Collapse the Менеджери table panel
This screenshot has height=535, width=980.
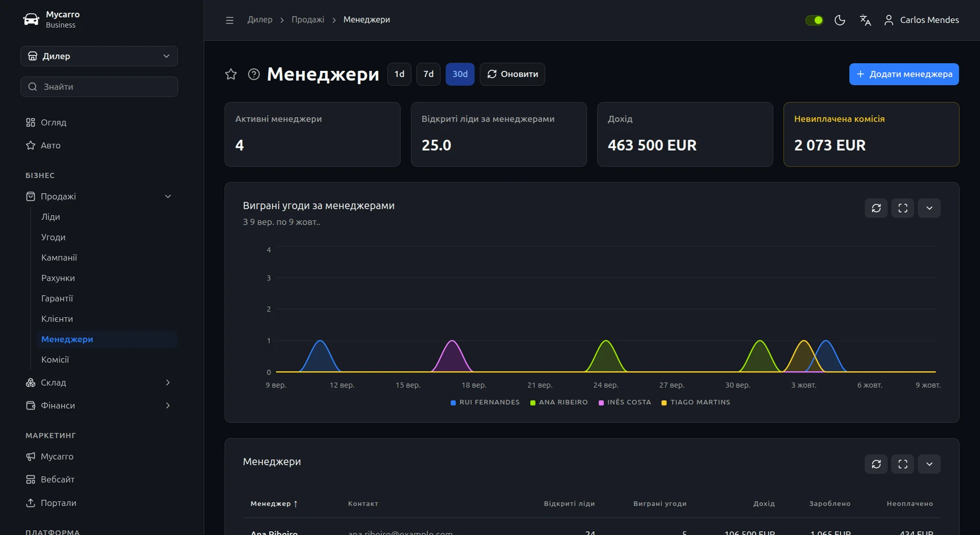[929, 464]
